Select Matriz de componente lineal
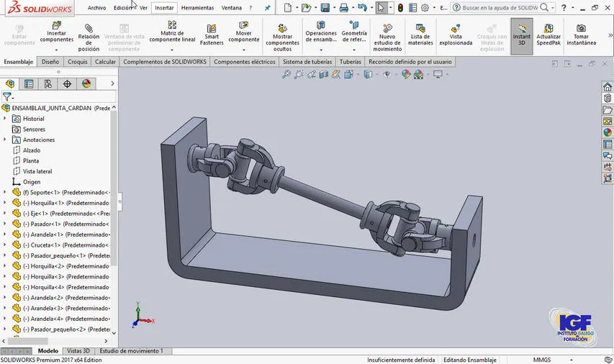 point(172,32)
